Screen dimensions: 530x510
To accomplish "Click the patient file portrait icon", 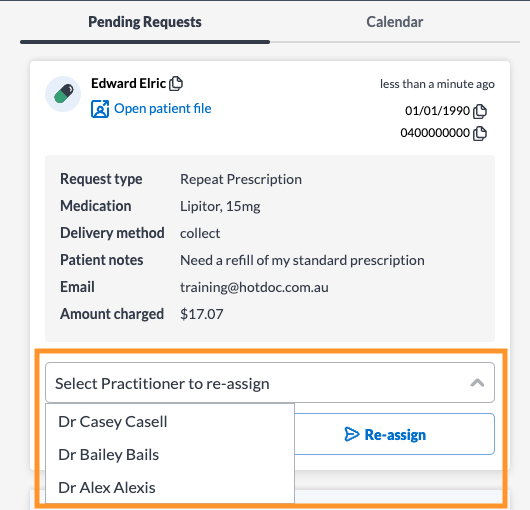I will pyautogui.click(x=100, y=109).
